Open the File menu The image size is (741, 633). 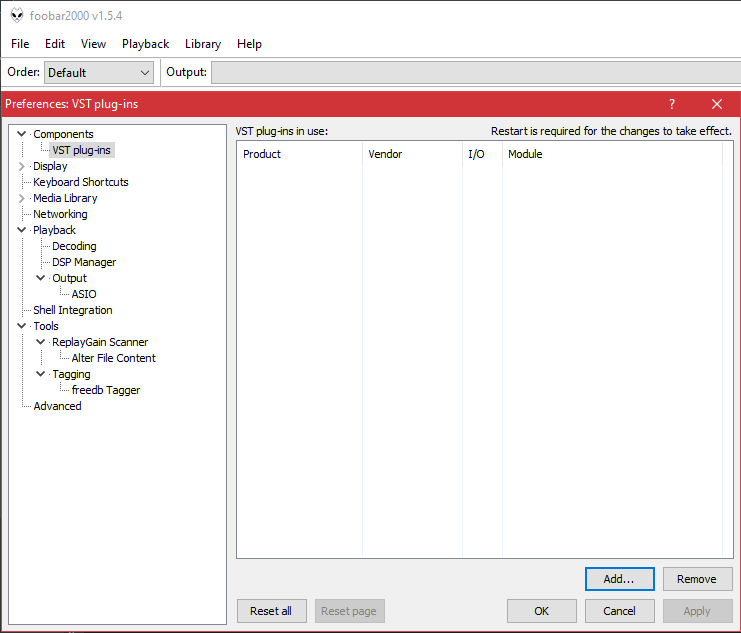tap(20, 44)
